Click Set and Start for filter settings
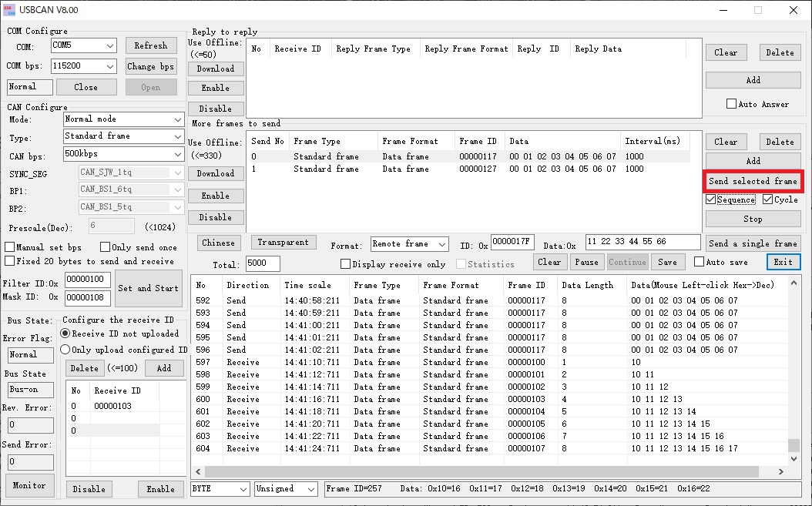Image resolution: width=812 pixels, height=506 pixels. pos(148,288)
